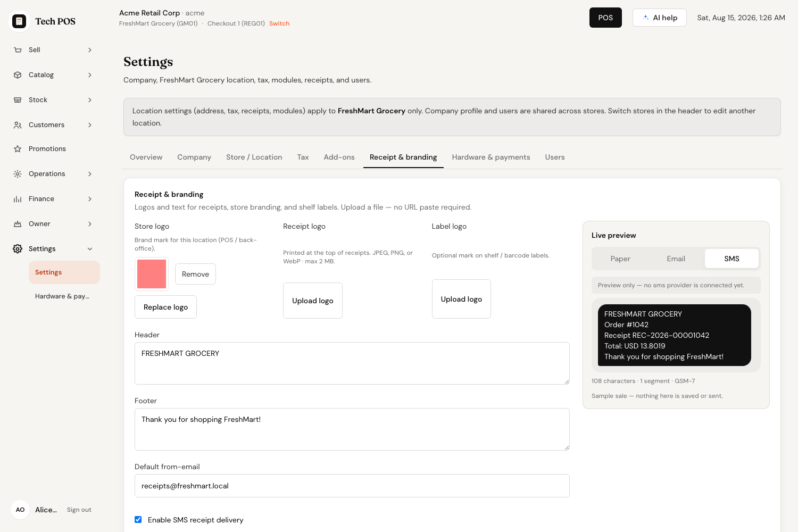Expand the Finance menu chevron
This screenshot has width=798, height=532.
90,199
